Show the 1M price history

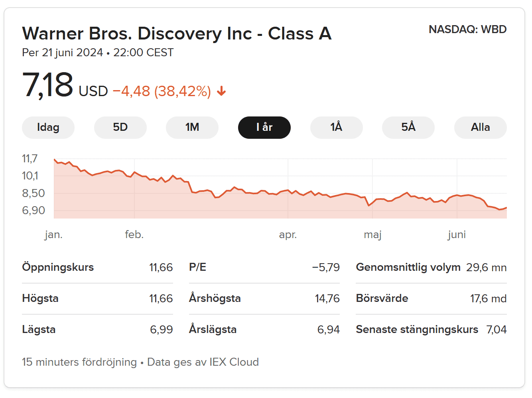click(x=192, y=128)
